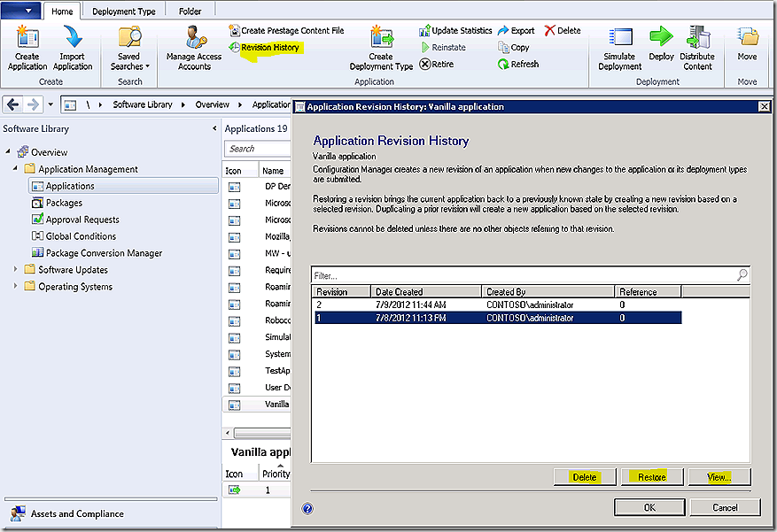Image resolution: width=777 pixels, height=532 pixels.
Task: Click the applications list horizontal scrollbar
Action: [262, 433]
